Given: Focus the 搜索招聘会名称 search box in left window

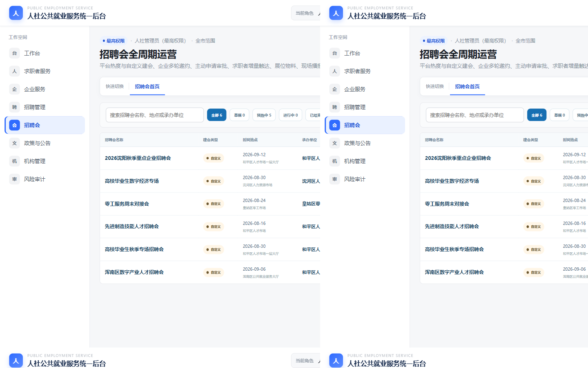Looking at the screenshot, I should (x=155, y=115).
